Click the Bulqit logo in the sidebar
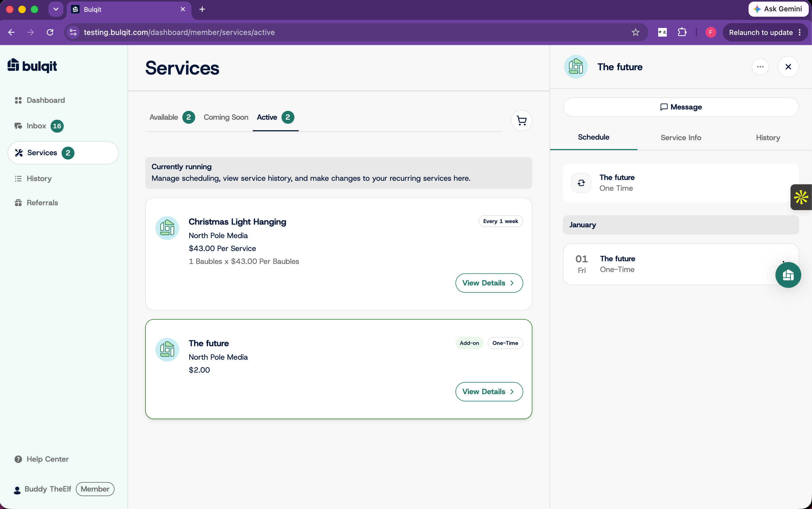The height and width of the screenshot is (509, 812). tap(32, 66)
